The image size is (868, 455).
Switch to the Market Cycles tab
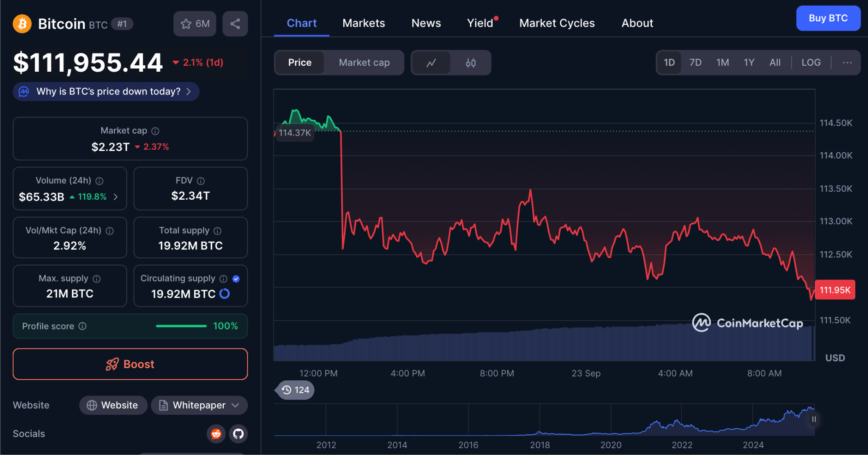pos(557,23)
